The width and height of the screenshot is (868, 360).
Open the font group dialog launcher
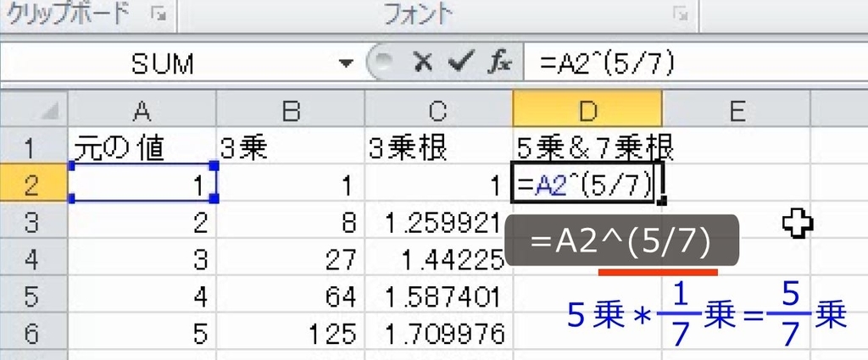[681, 15]
